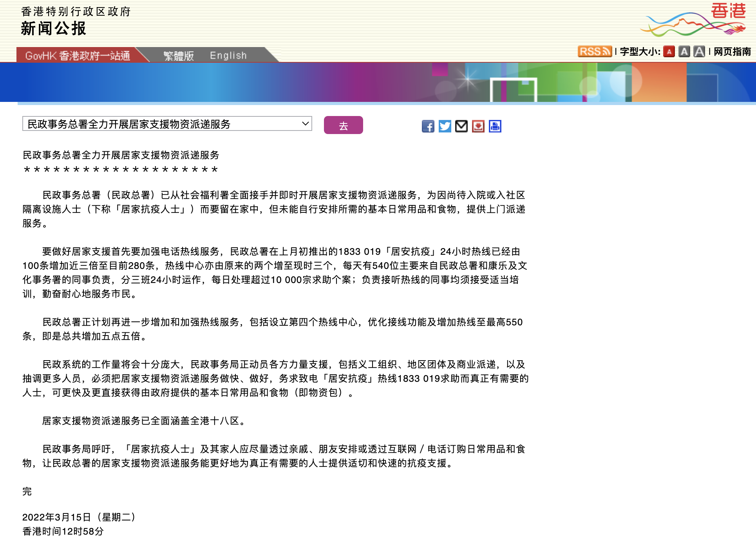756x544 pixels.
Task: Switch to English version
Action: (228, 56)
